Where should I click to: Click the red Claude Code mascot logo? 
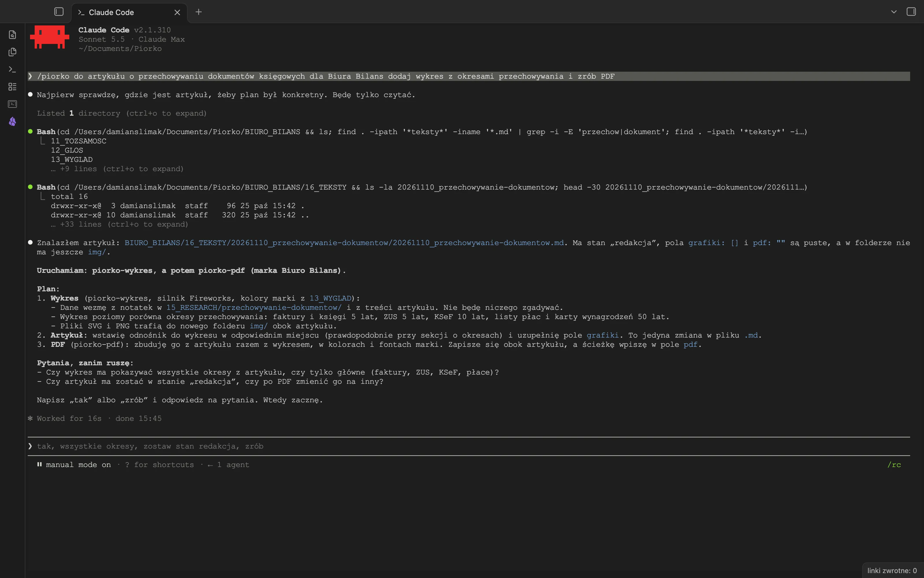pyautogui.click(x=50, y=37)
